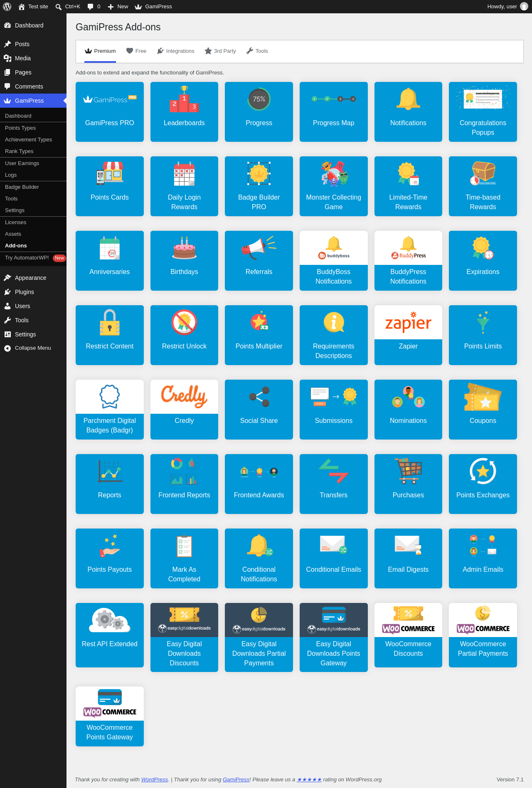532x788 pixels.
Task: Click the Transfers arrows icon
Action: tap(334, 471)
